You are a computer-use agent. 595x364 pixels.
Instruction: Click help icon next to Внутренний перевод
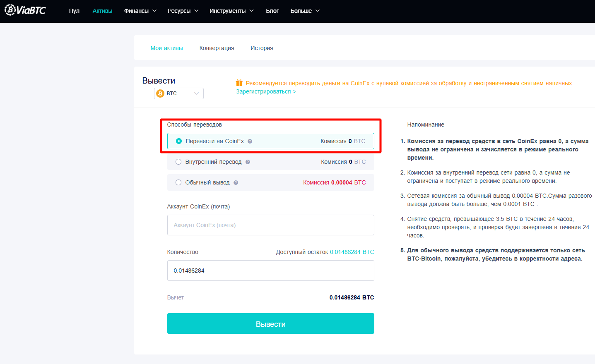[x=248, y=162]
